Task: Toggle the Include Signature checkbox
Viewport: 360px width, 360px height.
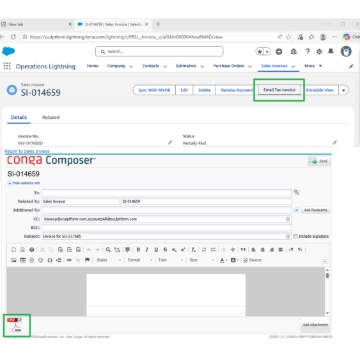Action: point(295,236)
